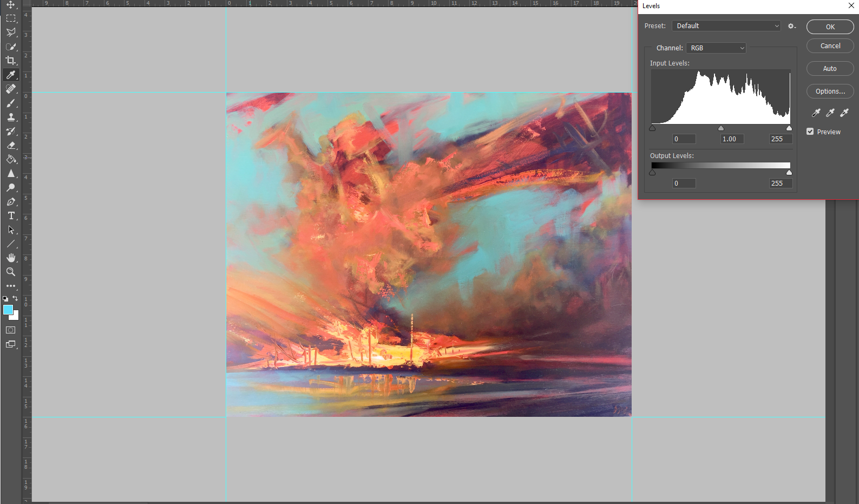Swap foreground and background colors

point(15,298)
